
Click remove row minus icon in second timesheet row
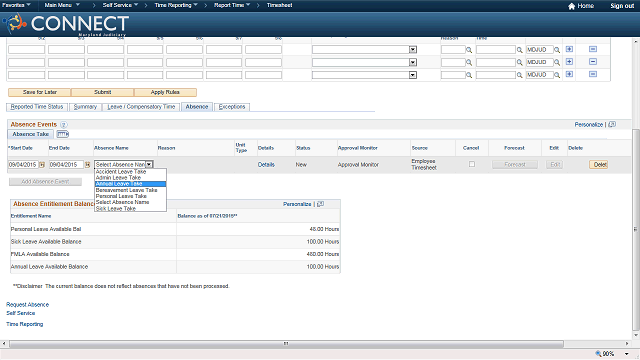tap(593, 62)
